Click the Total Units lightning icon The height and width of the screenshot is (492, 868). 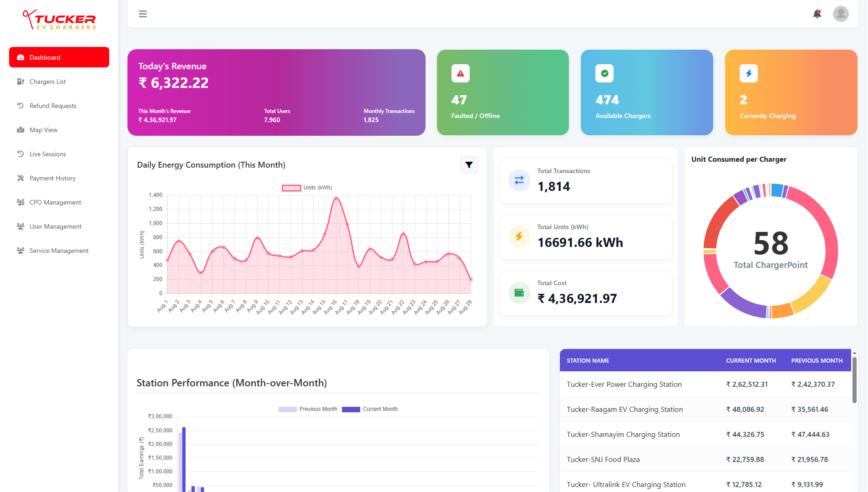point(519,236)
